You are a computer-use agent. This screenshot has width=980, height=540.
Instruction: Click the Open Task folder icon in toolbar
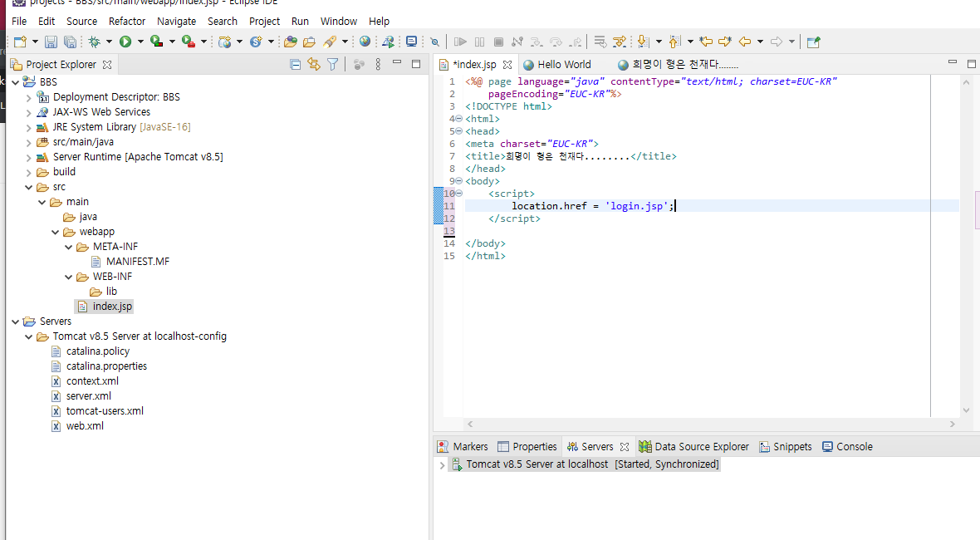click(310, 42)
